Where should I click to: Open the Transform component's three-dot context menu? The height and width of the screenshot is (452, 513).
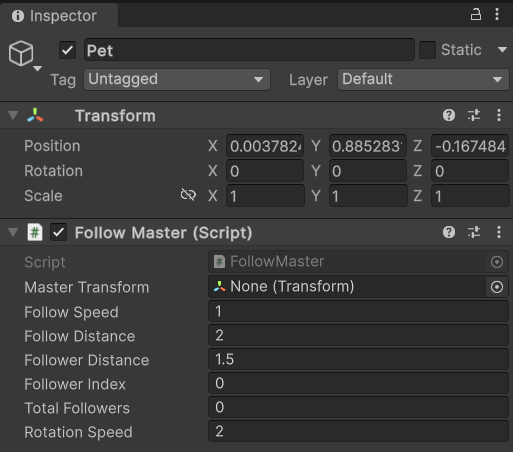point(499,115)
